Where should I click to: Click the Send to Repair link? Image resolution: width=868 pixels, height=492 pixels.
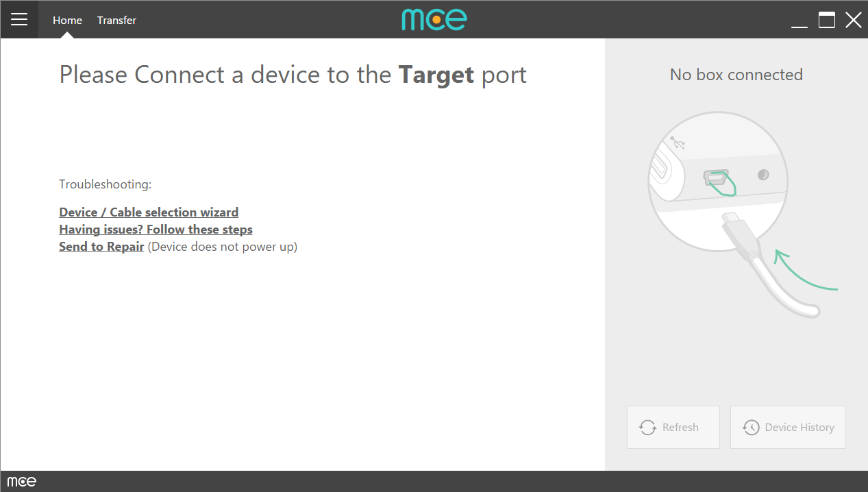[101, 246]
